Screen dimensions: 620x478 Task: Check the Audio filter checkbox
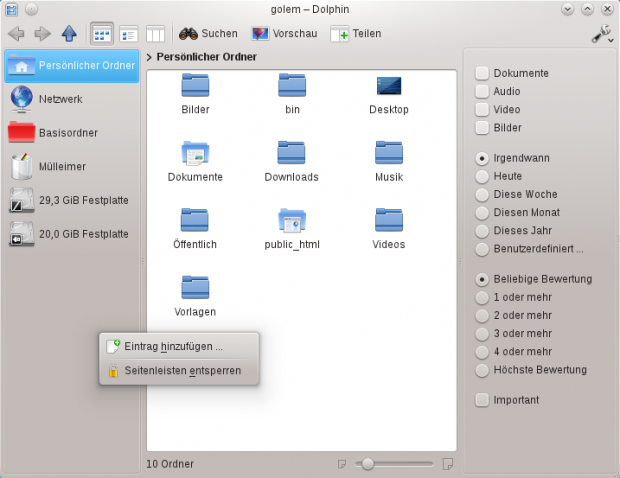click(x=483, y=91)
